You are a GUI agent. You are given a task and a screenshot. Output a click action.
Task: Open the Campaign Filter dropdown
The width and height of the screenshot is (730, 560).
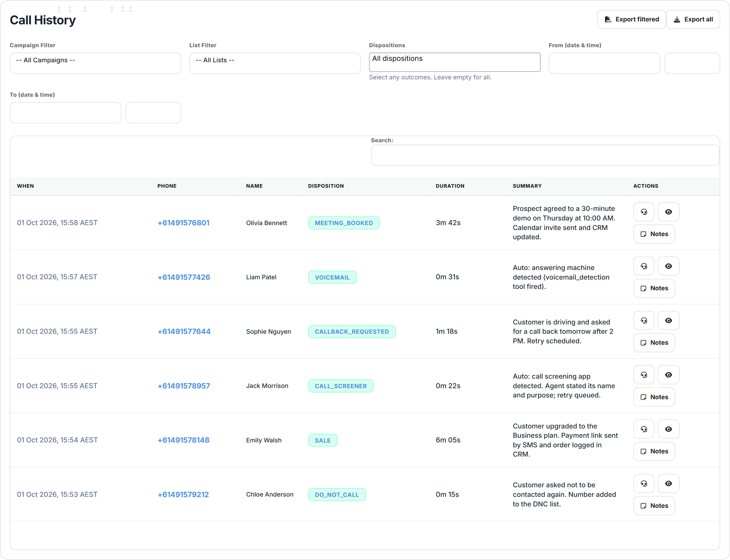[x=95, y=63]
